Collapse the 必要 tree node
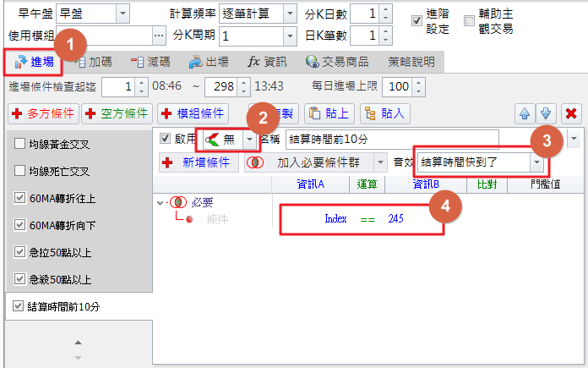Image resolution: width=588 pixels, height=368 pixels. coord(161,203)
